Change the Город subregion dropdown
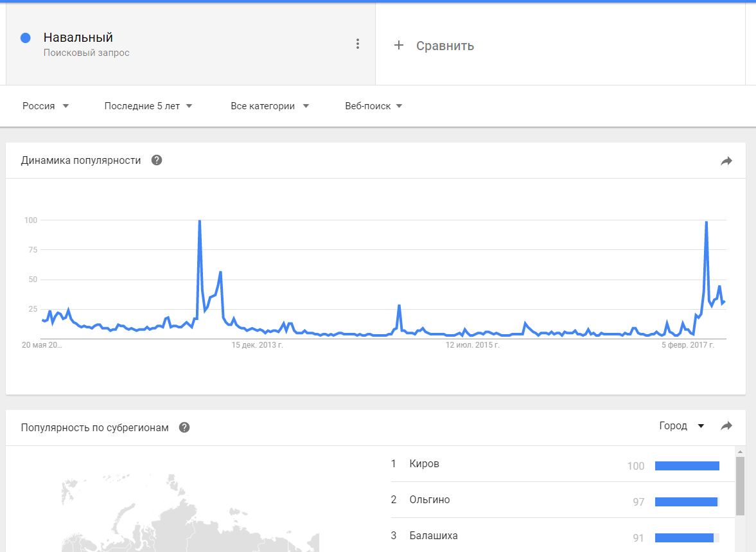 coord(681,426)
